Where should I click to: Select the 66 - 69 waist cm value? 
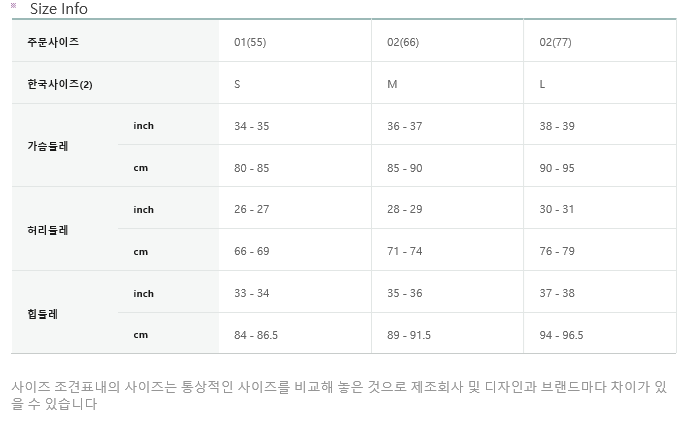[251, 251]
